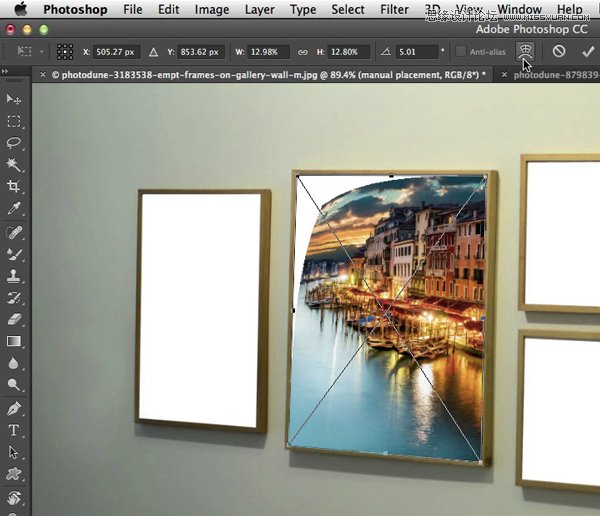Open the Filter menu
Screen dimensions: 600x516
pyautogui.click(x=394, y=9)
